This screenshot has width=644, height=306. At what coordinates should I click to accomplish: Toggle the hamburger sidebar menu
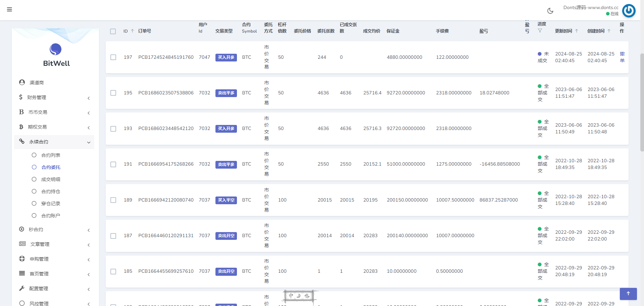tap(9, 9)
